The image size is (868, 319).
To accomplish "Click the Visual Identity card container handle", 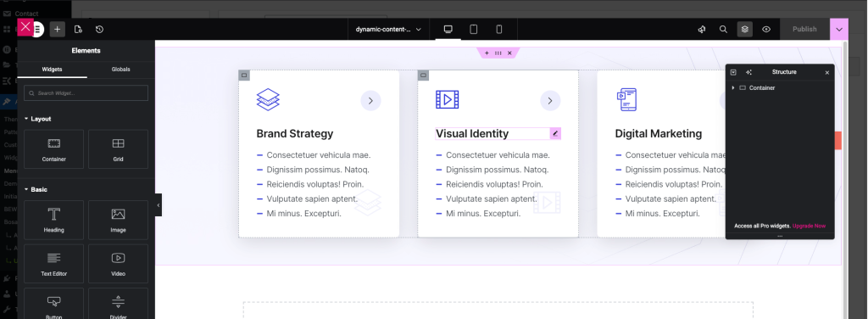I will pyautogui.click(x=424, y=76).
